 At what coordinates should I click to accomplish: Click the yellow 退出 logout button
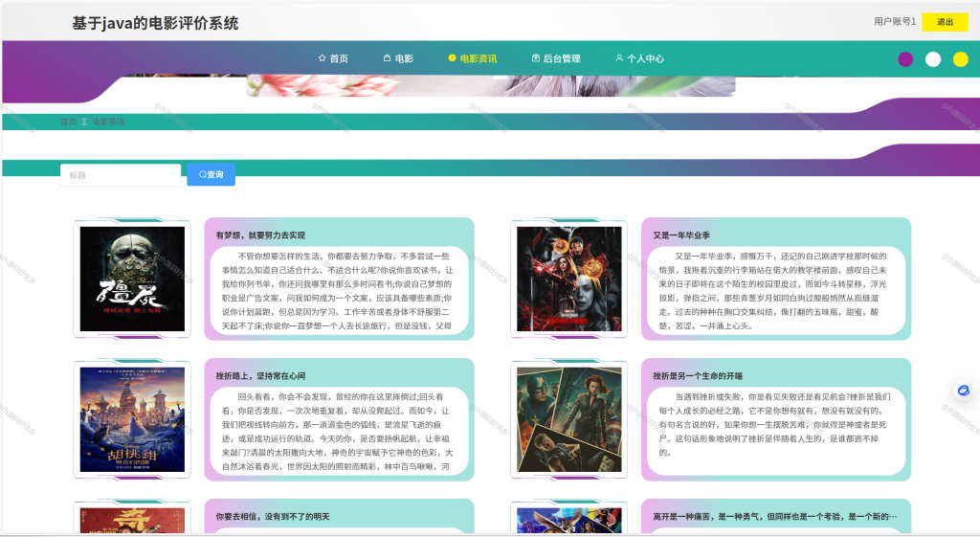point(945,22)
